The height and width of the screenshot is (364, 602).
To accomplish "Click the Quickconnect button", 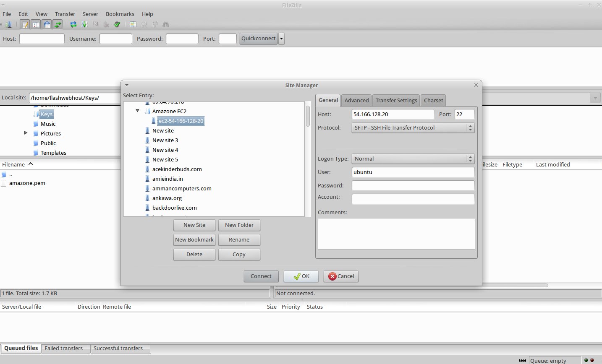I will tap(259, 39).
